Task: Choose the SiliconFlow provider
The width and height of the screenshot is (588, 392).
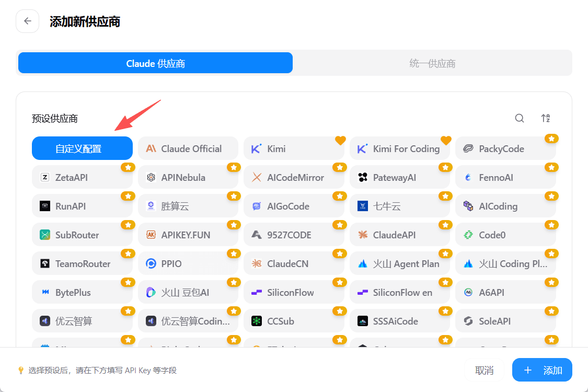Action: [x=294, y=292]
